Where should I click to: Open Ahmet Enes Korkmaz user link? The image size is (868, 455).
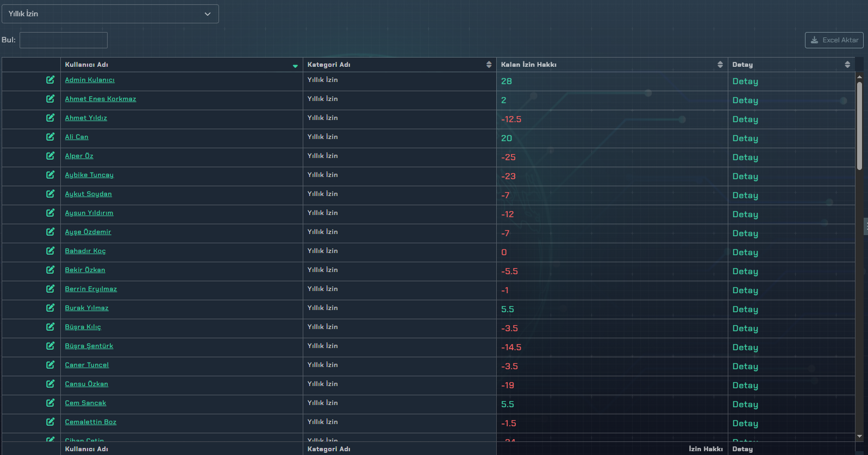101,99
